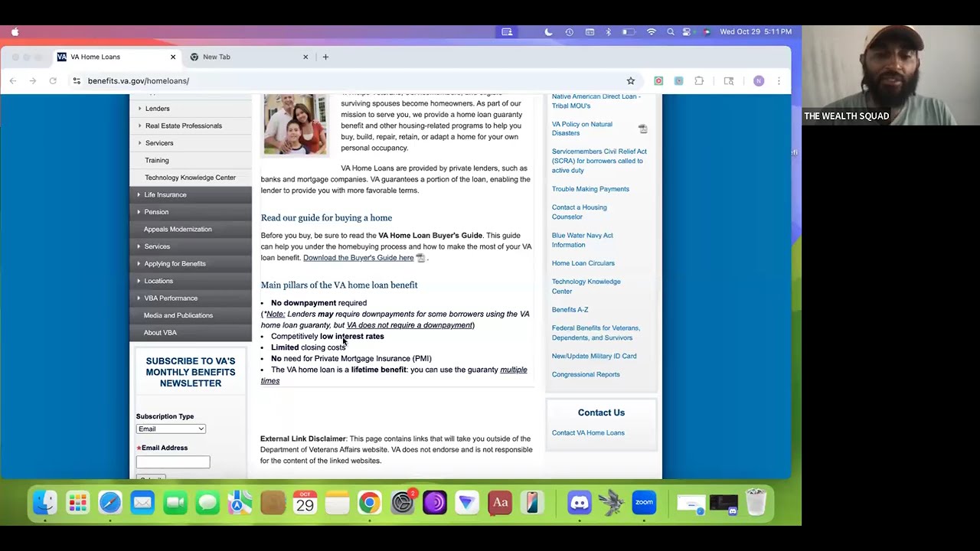Toggle Do Not Disturb moon icon
This screenshot has width=980, height=551.
[548, 32]
